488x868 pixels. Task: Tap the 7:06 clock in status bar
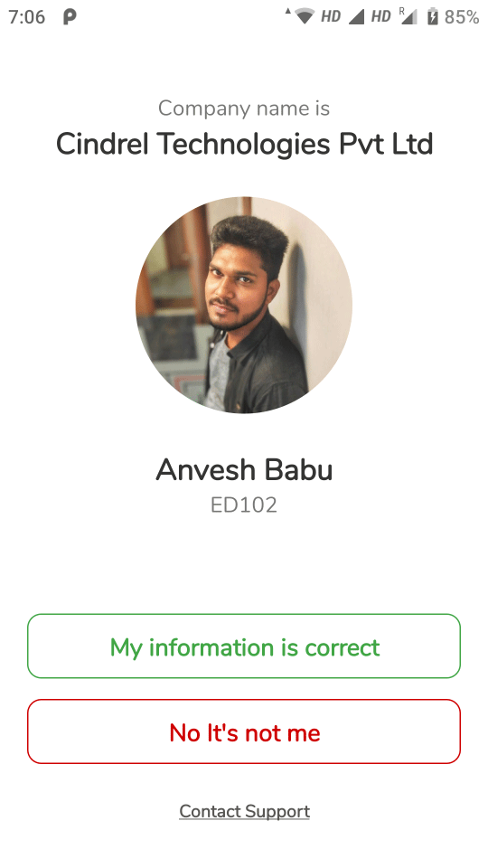click(26, 16)
